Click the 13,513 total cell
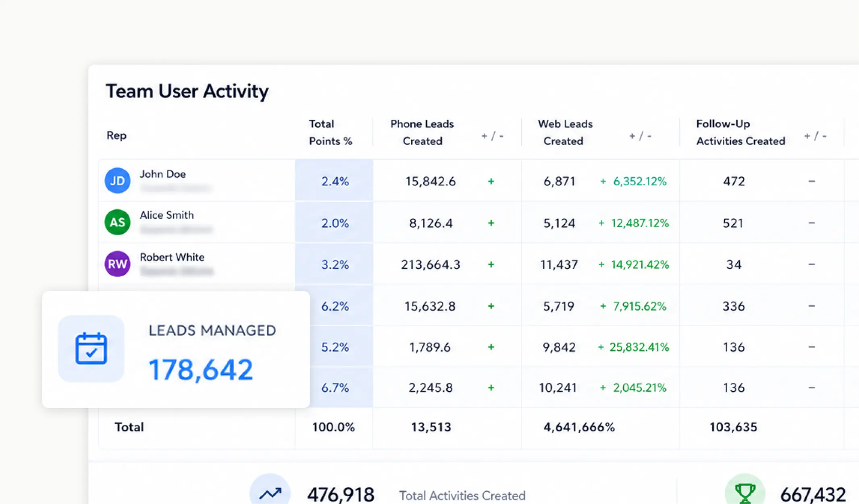859x504 pixels. pos(431,427)
